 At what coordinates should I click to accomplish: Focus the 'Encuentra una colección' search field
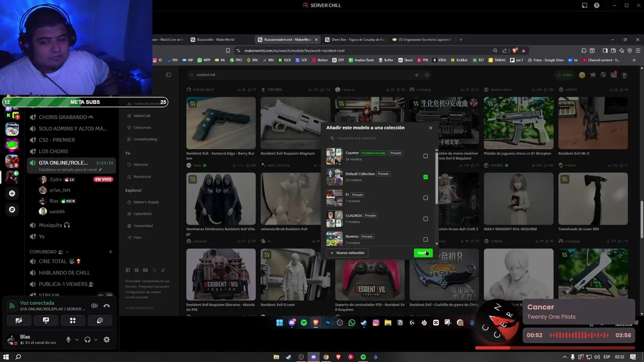[x=380, y=138]
